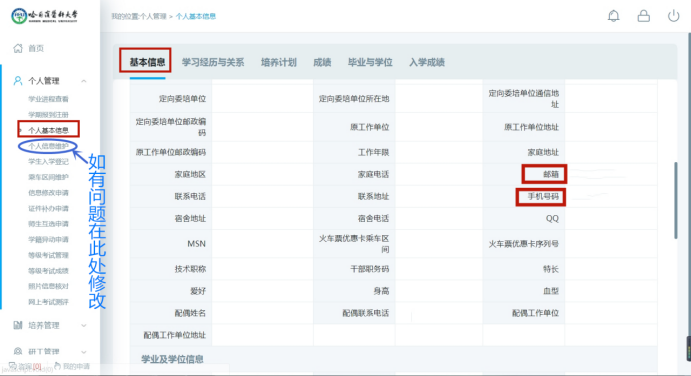Collapse the 个人管理 menu chevron
The width and height of the screenshot is (691, 376).
tap(84, 81)
